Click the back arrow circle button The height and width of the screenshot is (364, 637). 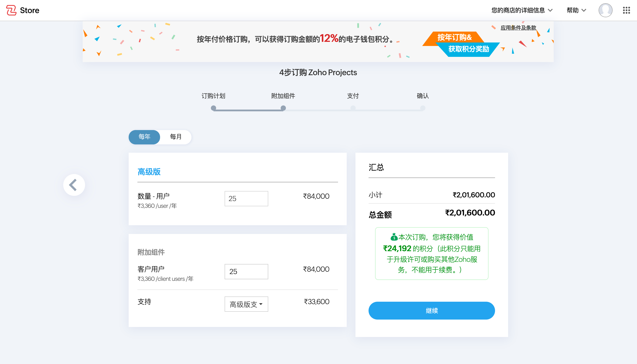[74, 185]
